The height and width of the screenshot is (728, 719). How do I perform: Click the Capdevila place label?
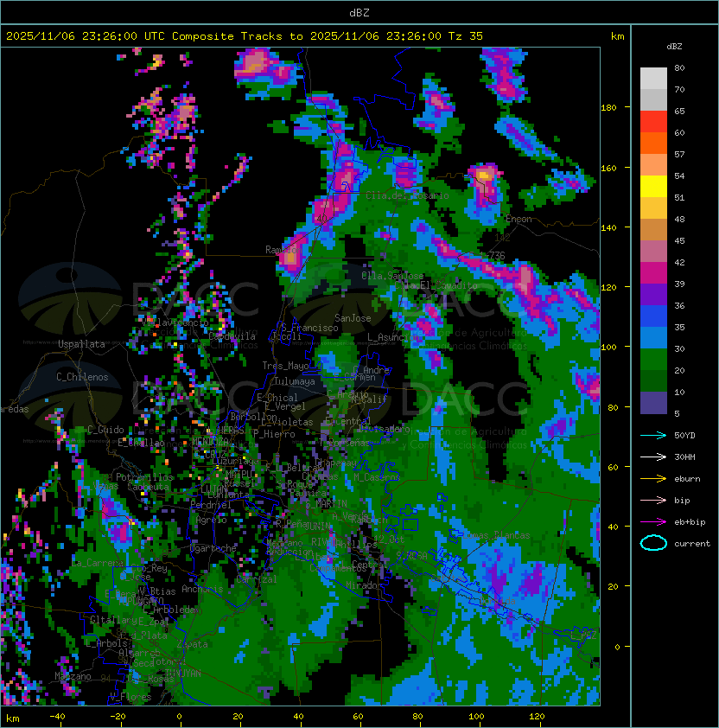point(232,336)
